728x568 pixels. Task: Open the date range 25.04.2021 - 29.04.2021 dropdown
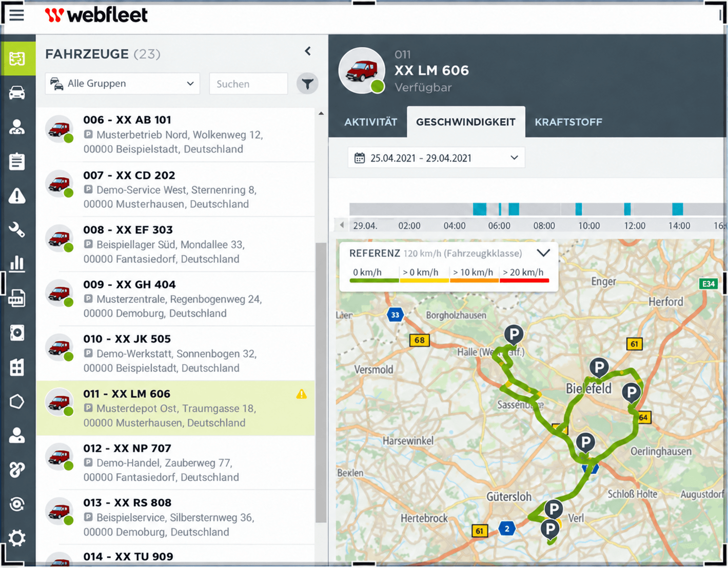436,158
